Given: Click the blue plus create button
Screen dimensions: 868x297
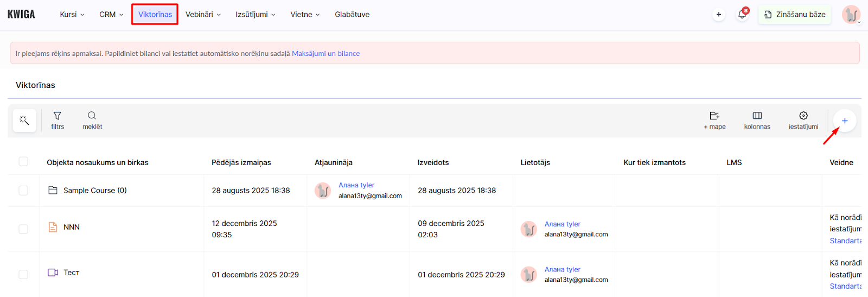Looking at the screenshot, I should pyautogui.click(x=845, y=121).
